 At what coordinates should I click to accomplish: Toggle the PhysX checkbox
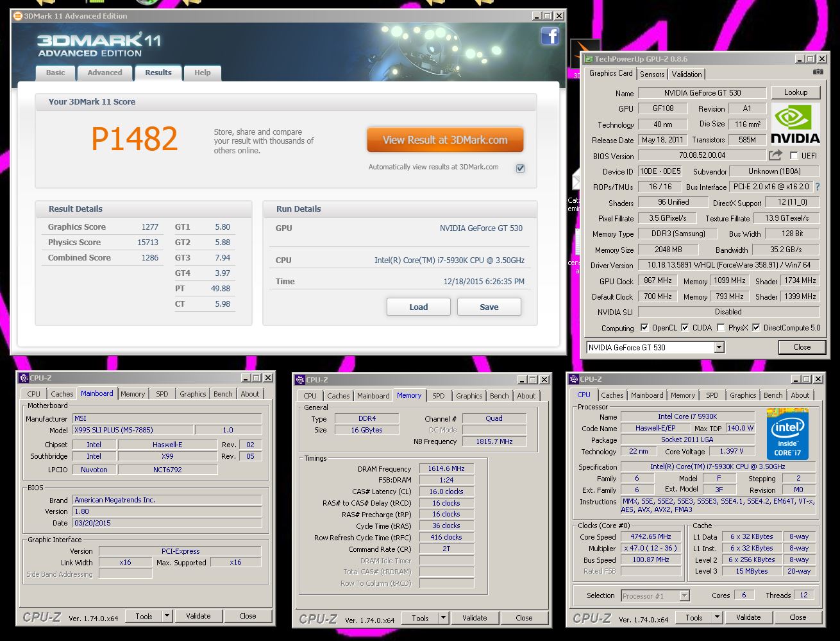click(721, 327)
